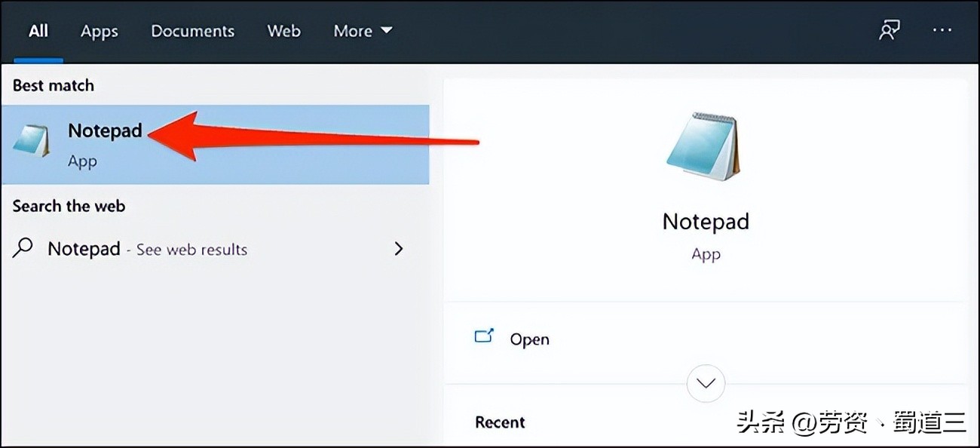Expand the More filter dropdown
This screenshot has height=448, width=980.
[x=363, y=31]
